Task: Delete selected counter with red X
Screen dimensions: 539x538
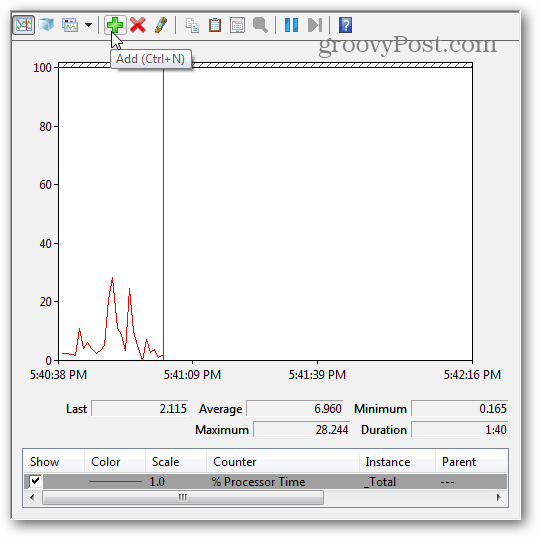Action: (x=138, y=25)
